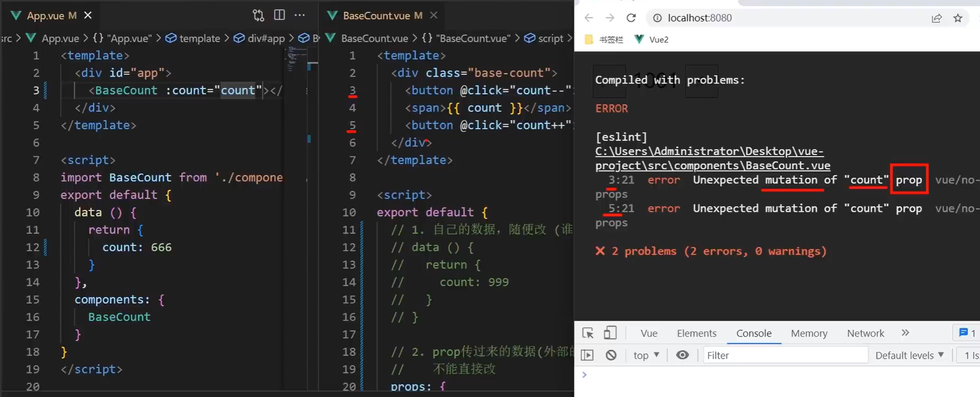
Task: Close the BaseCount.vue tab
Action: (434, 15)
